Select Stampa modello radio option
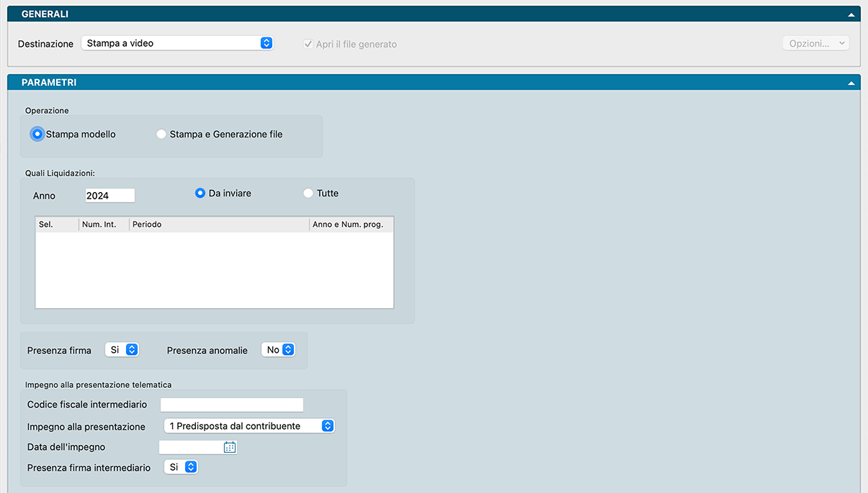 tap(37, 134)
